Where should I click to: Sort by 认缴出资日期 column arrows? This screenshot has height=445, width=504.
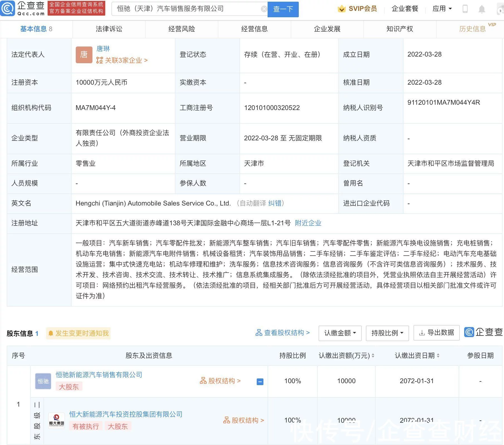[438, 356]
